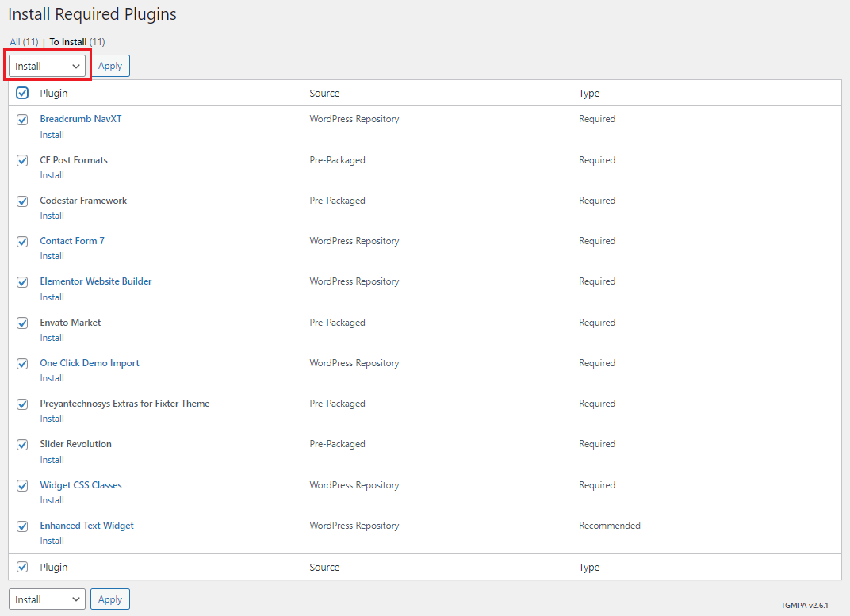Open the Breadcrumb NavXT plugin link

click(x=81, y=119)
